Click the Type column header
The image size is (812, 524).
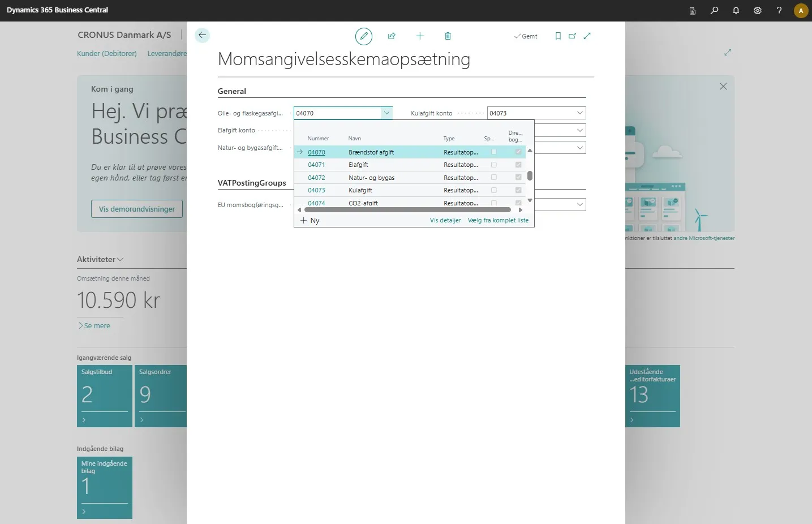pos(449,139)
